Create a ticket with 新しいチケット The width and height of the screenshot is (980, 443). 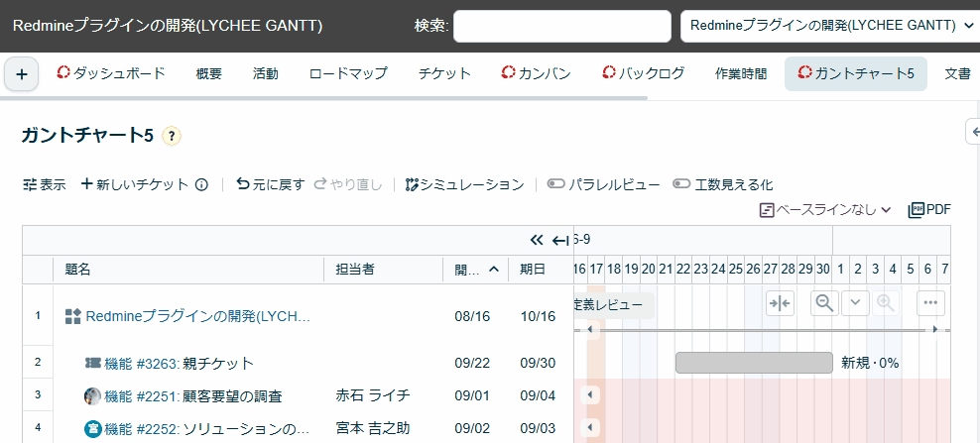[x=135, y=185]
